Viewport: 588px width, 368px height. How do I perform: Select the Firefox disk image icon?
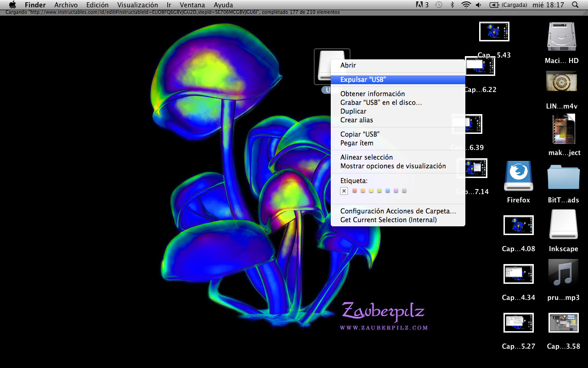click(x=519, y=176)
